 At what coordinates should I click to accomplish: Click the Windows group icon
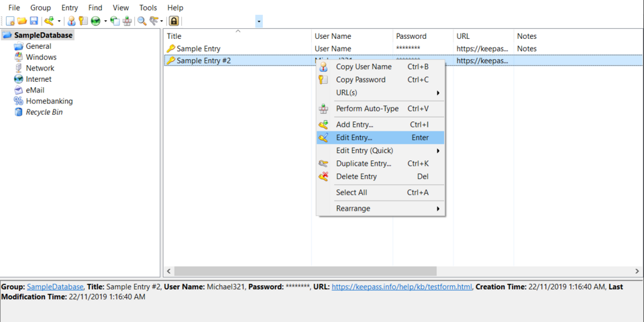pos(19,57)
